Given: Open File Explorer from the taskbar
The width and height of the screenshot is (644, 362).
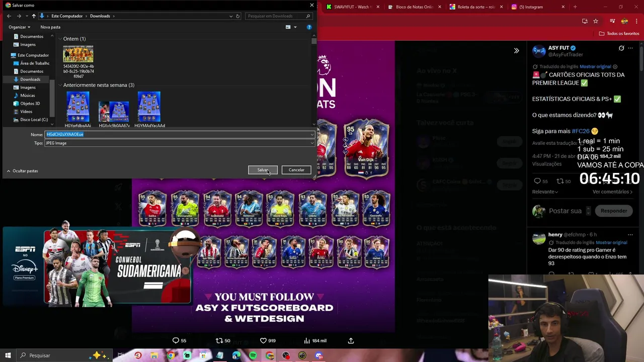Looking at the screenshot, I should (154, 355).
